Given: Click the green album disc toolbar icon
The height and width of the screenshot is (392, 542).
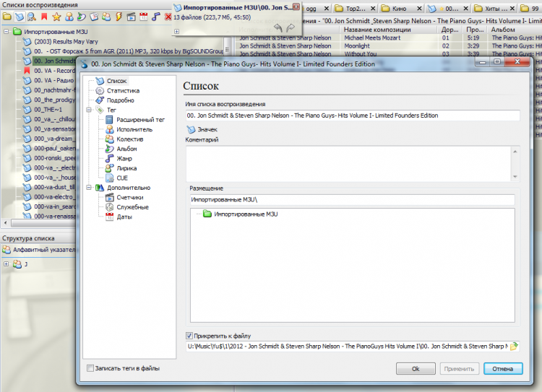Looking at the screenshot, I should coord(82,16).
